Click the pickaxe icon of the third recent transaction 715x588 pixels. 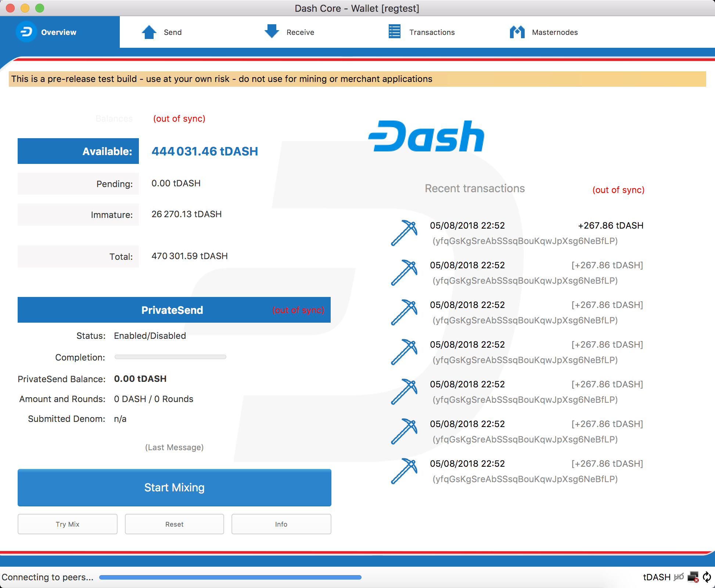(x=404, y=312)
